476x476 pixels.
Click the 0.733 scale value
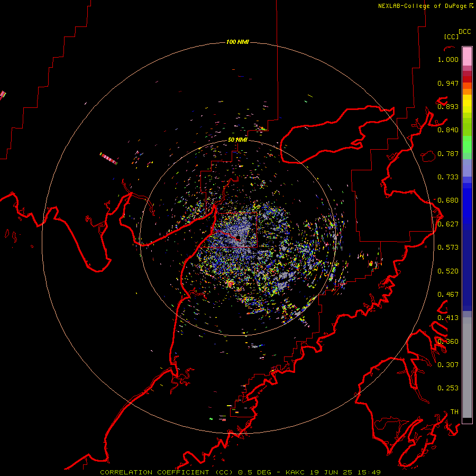(448, 177)
